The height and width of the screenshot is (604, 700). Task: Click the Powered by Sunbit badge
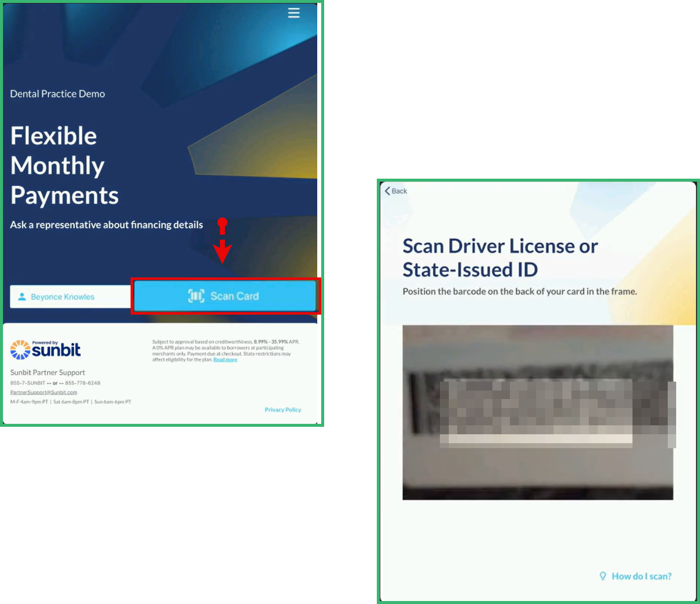point(45,348)
